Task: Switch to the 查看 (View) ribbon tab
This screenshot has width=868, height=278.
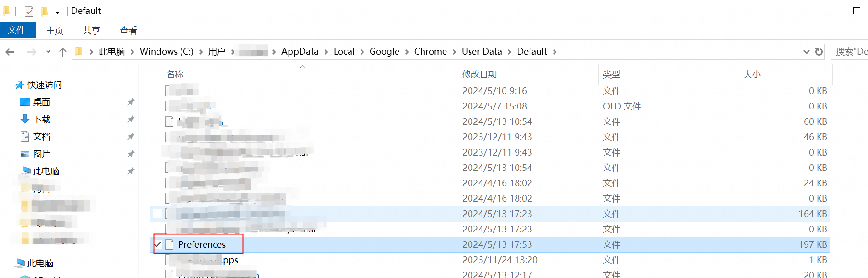Action: coord(128,30)
